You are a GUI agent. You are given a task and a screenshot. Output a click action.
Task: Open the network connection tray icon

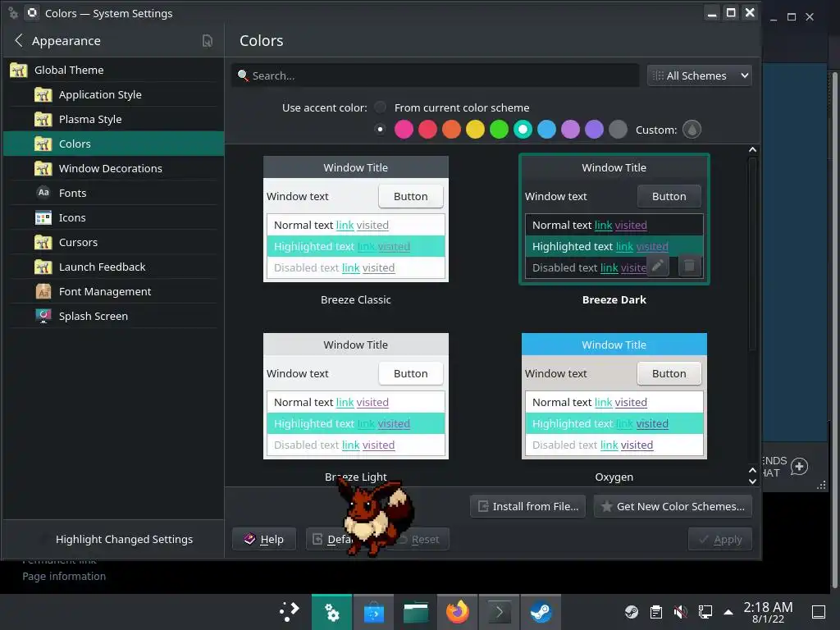point(705,612)
